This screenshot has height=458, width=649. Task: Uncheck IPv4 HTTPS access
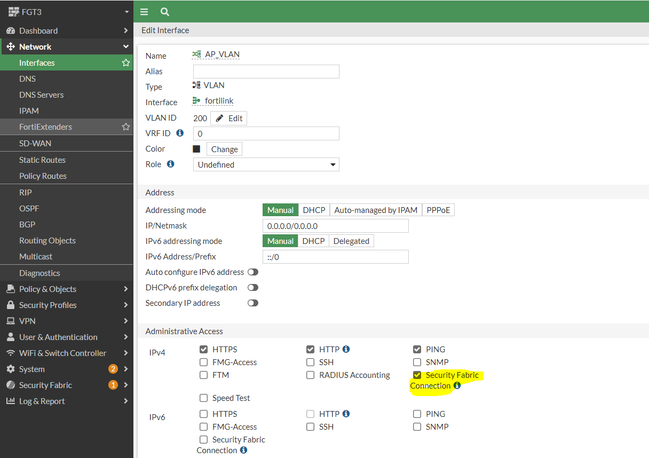tap(204, 349)
